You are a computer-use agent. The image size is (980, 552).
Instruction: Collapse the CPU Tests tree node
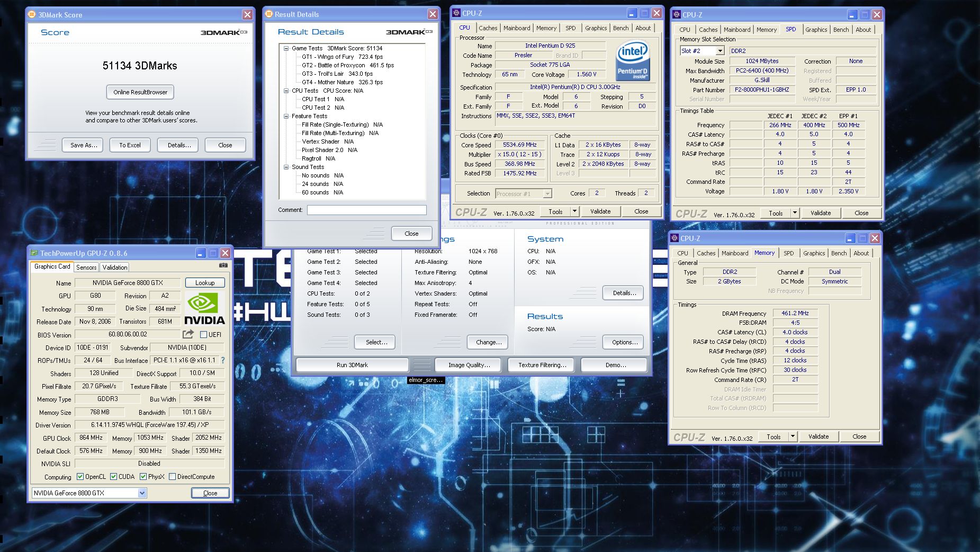pos(286,91)
